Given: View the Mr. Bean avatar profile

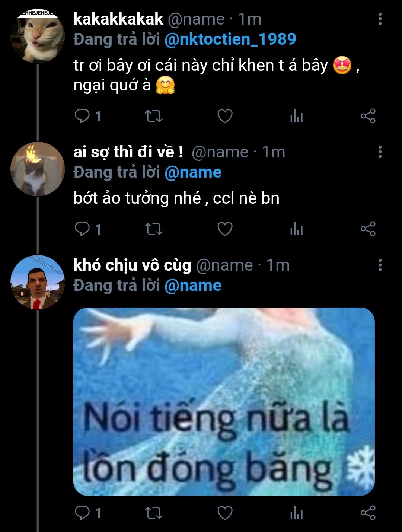Looking at the screenshot, I should click(x=37, y=282).
